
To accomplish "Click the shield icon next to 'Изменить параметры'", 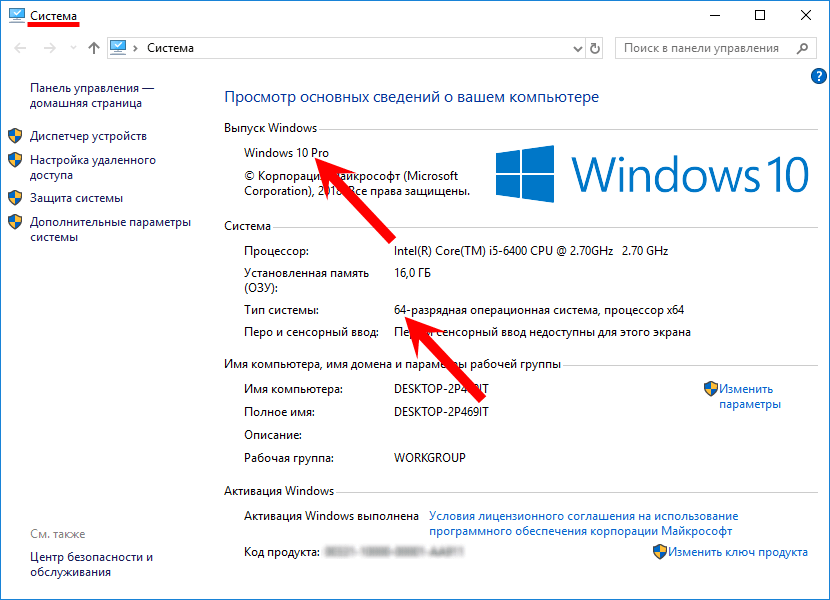I will click(x=710, y=389).
